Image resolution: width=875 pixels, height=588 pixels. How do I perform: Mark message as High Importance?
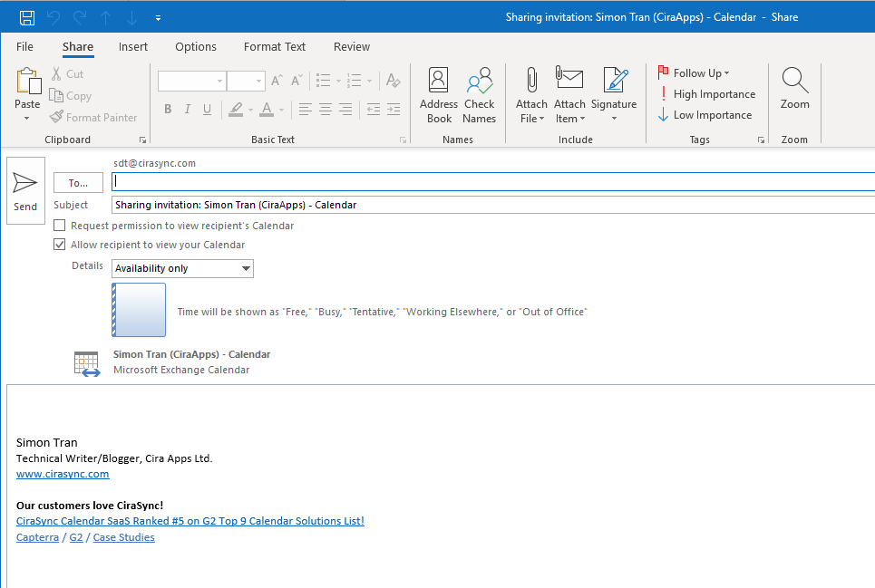coord(706,94)
